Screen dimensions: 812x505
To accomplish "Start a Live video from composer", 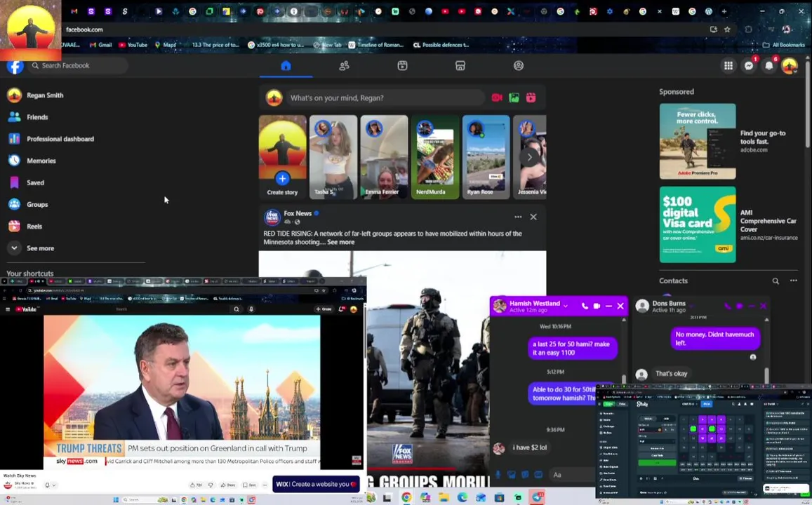I will 497,97.
